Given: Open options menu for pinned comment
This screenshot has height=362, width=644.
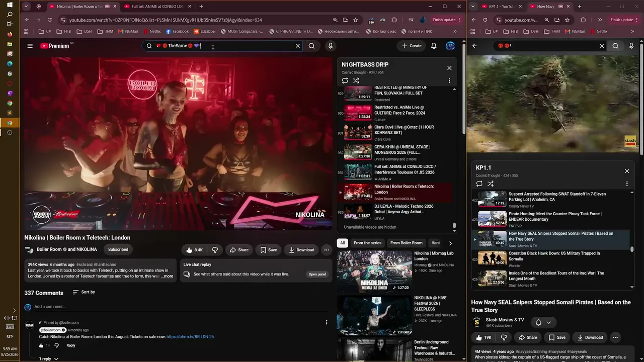Looking at the screenshot, I should click(x=327, y=322).
